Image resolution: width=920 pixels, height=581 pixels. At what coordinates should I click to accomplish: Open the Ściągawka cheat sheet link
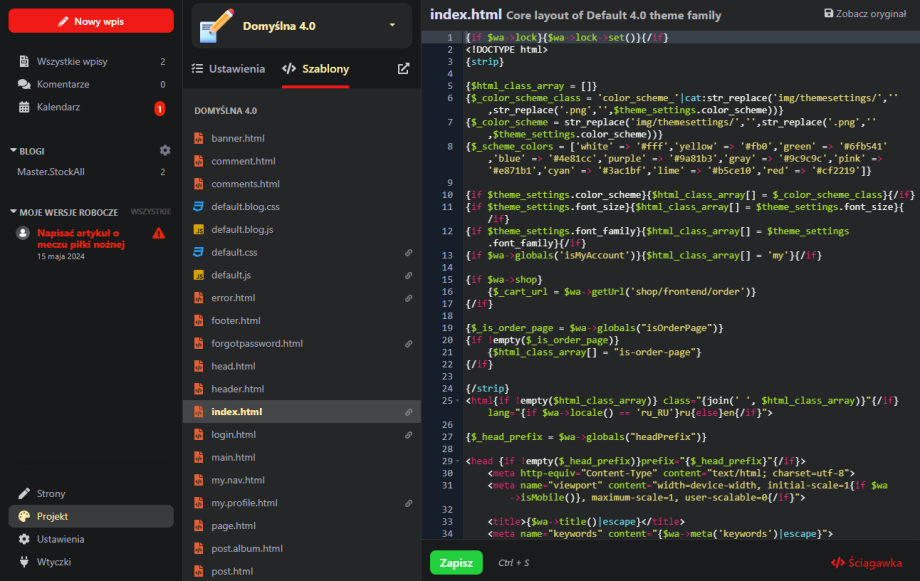(x=867, y=563)
